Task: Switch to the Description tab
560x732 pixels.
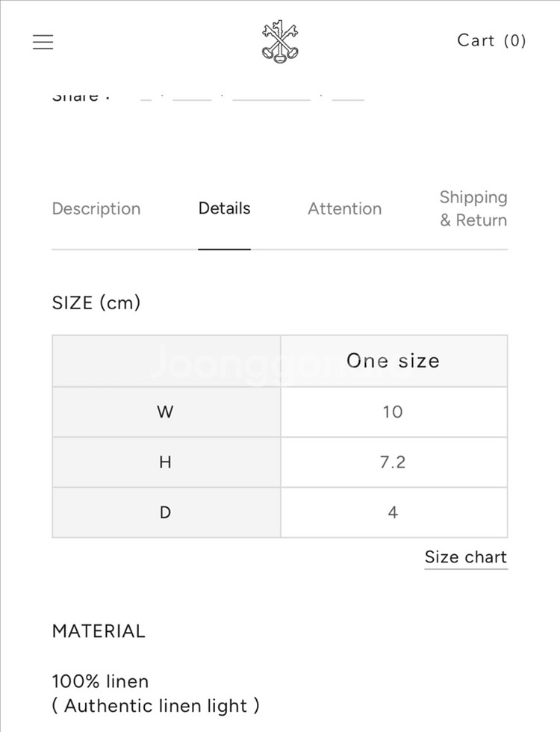Action: pos(96,208)
